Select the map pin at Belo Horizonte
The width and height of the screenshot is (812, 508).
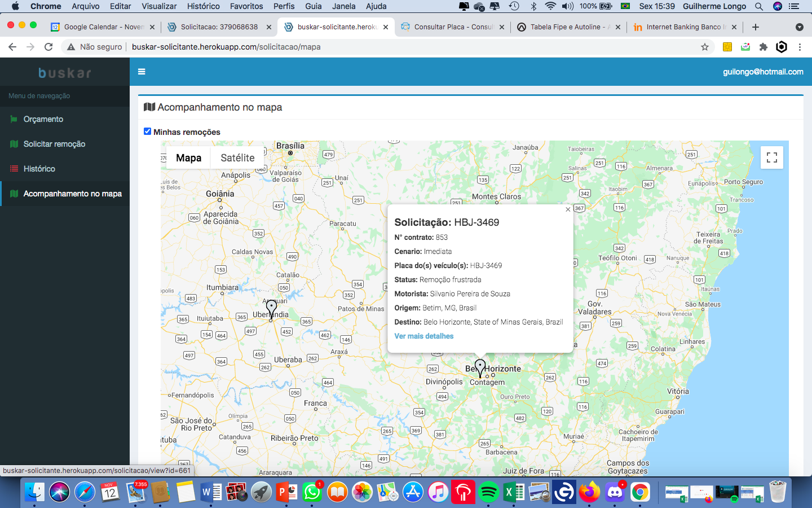(480, 369)
